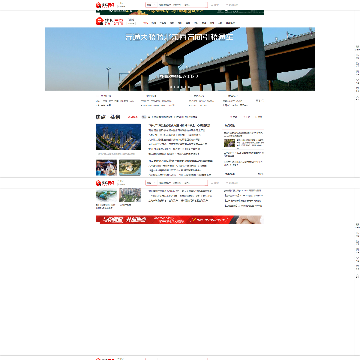Open the thumbnail showing people under umbrella
360x360 pixels.
106,167
